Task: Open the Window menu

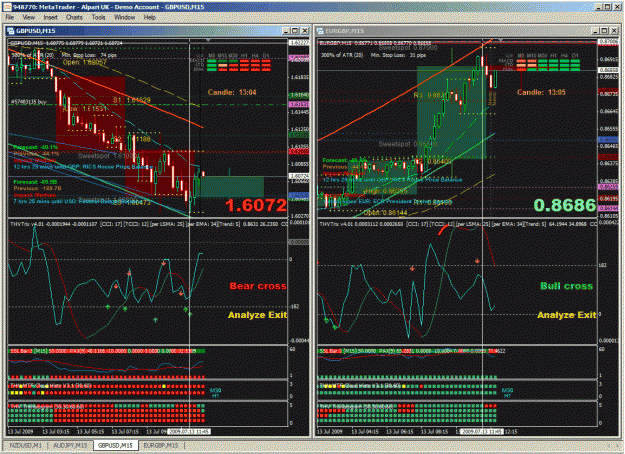Action: (125, 18)
